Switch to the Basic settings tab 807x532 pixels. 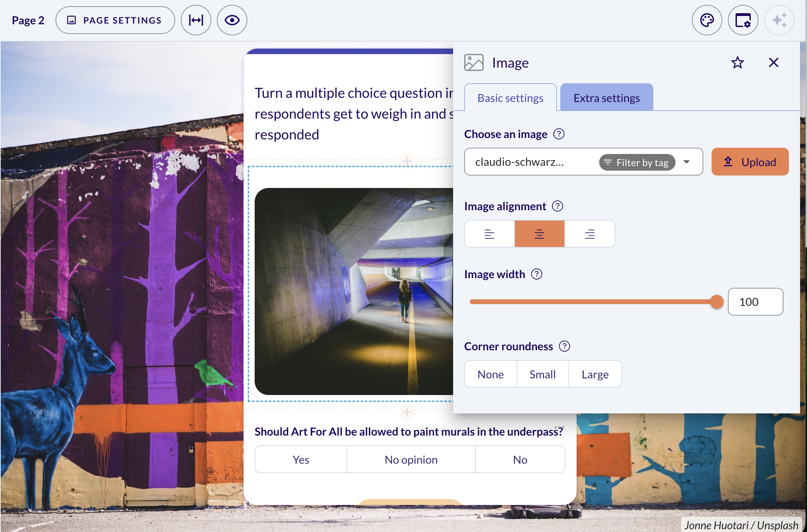(510, 98)
